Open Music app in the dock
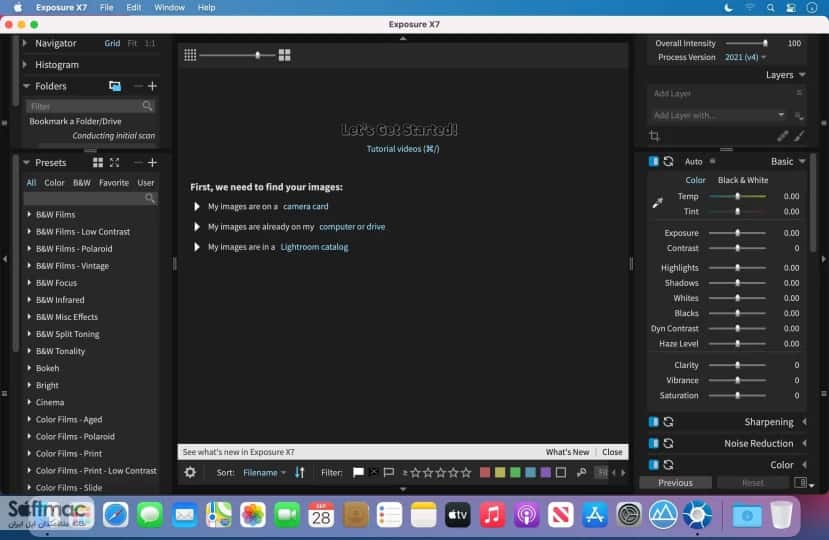 492,515
